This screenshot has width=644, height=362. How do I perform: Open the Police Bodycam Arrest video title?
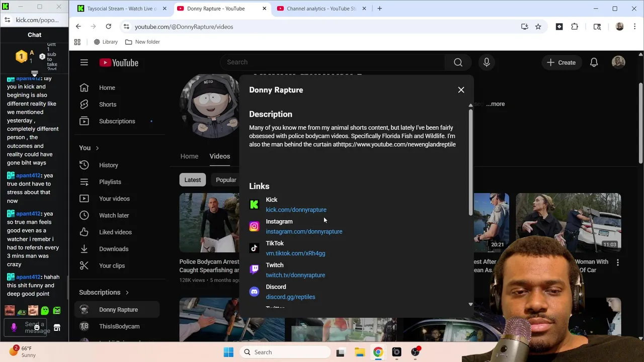[209, 266]
